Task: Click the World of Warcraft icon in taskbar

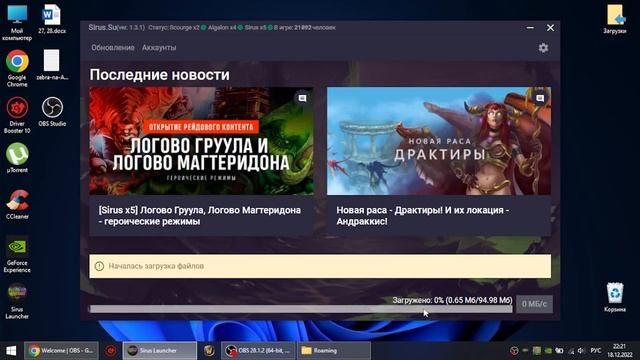Action: click(x=209, y=351)
